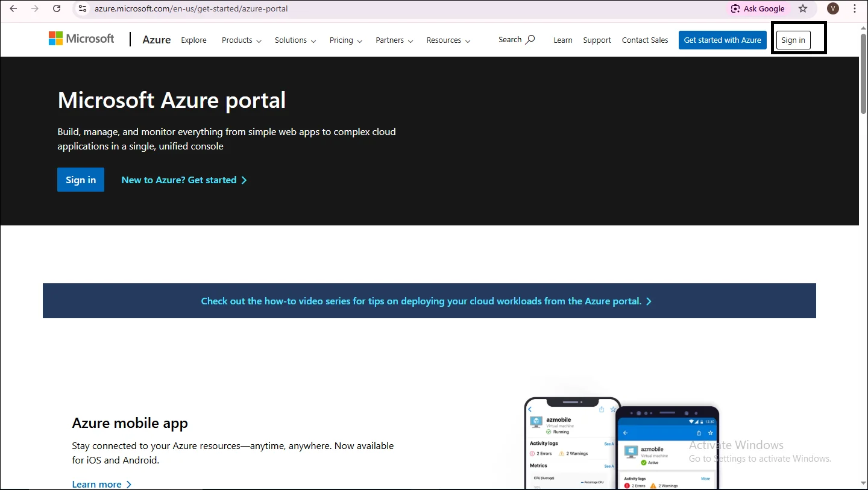Image resolution: width=868 pixels, height=490 pixels.
Task: Click the Microsoft logo
Action: (x=81, y=39)
